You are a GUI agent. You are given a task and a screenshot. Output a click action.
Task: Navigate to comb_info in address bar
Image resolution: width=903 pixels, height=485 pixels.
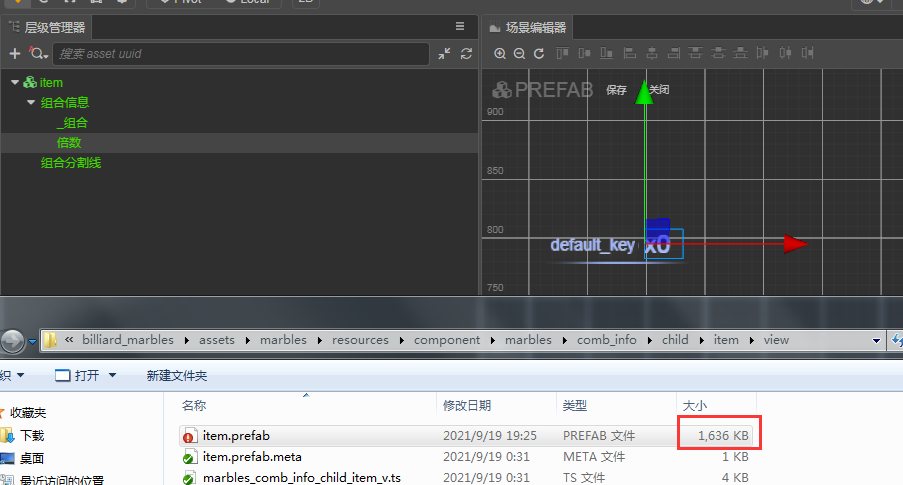coord(606,340)
